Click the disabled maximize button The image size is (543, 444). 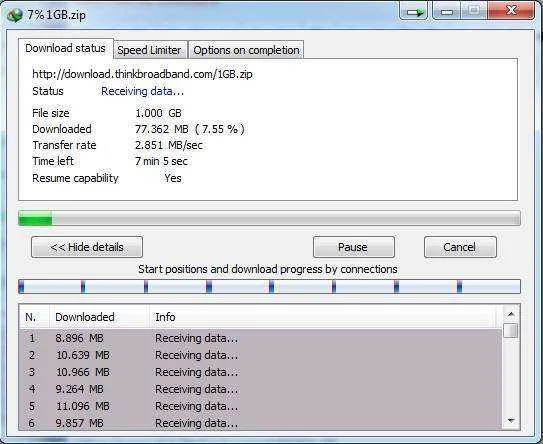474,11
